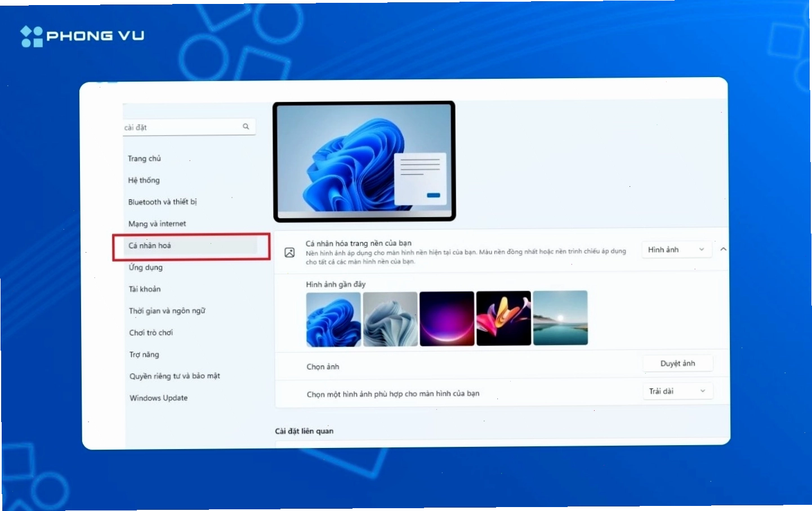Click Chọn một hình ảnh phù hợp text

coord(393,394)
